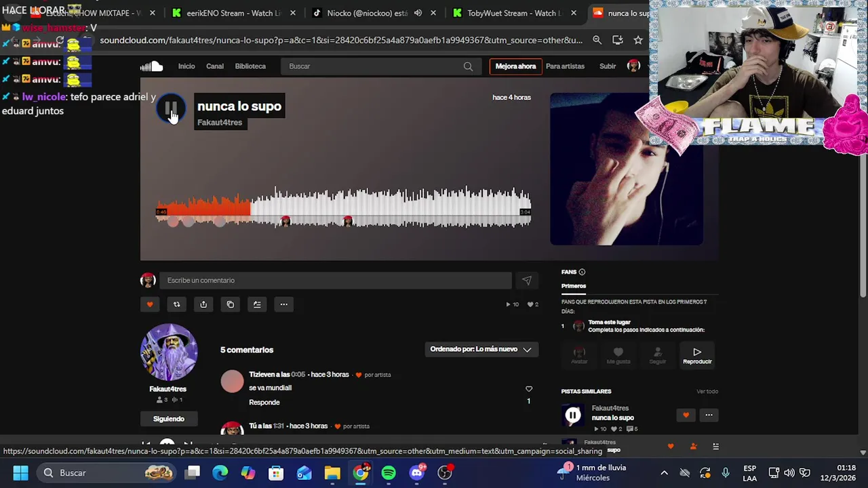
Task: Like Tizieven's comment 'se va mundiall'
Action: click(529, 389)
